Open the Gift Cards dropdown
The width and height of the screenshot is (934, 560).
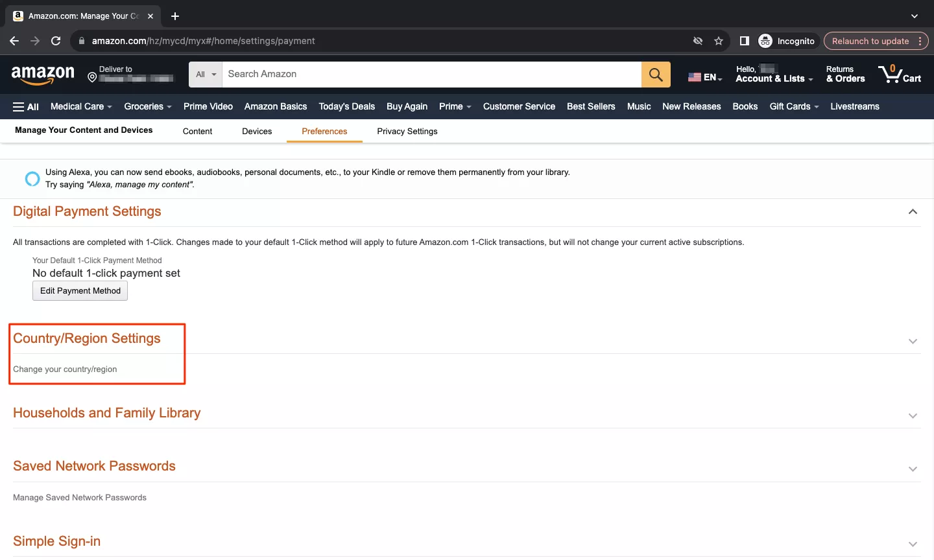[794, 106]
